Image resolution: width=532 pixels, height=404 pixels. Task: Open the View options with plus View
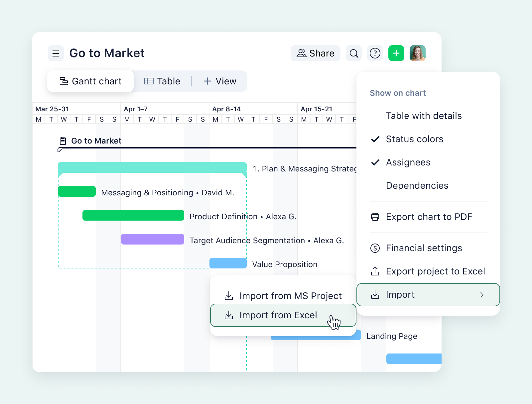coord(220,81)
